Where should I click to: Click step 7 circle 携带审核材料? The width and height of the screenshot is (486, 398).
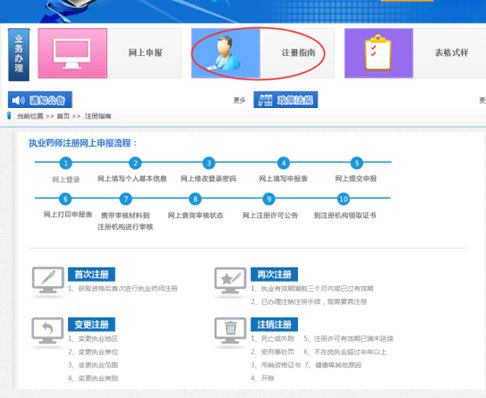[x=126, y=199]
